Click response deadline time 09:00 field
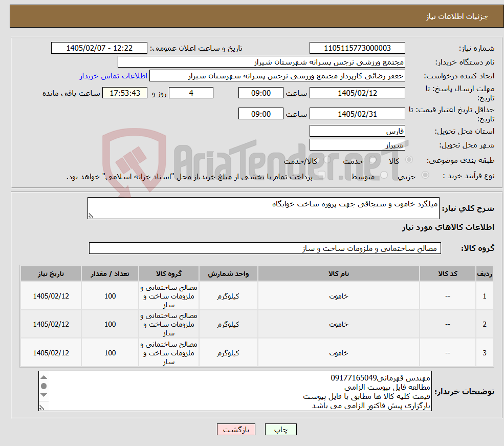The height and width of the screenshot is (446, 504). tap(260, 93)
